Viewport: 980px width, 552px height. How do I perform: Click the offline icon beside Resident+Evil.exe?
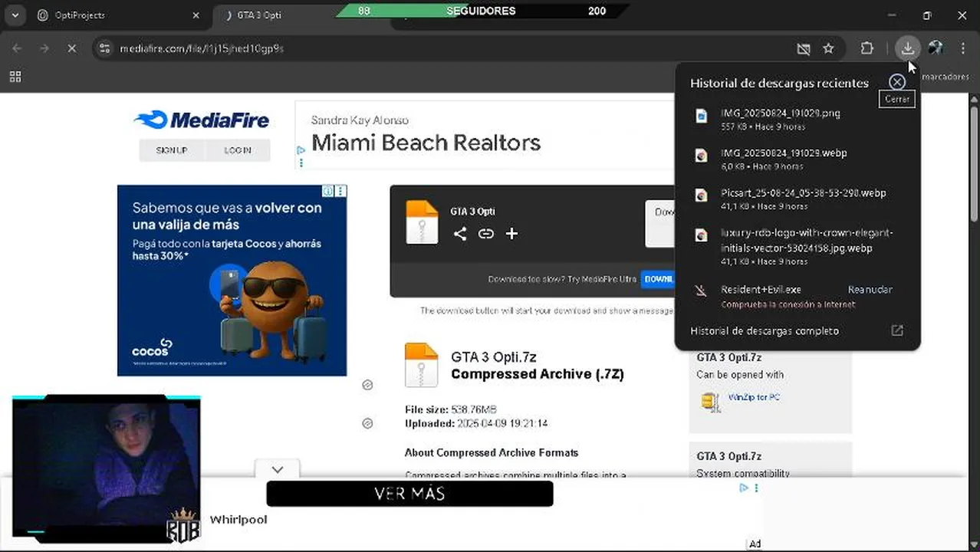tap(700, 291)
